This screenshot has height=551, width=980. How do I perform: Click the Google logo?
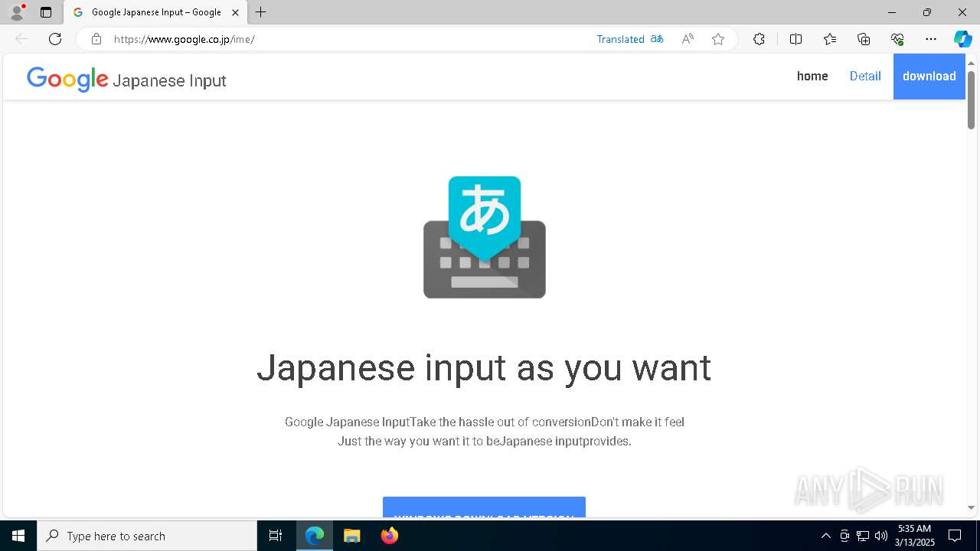tap(67, 79)
